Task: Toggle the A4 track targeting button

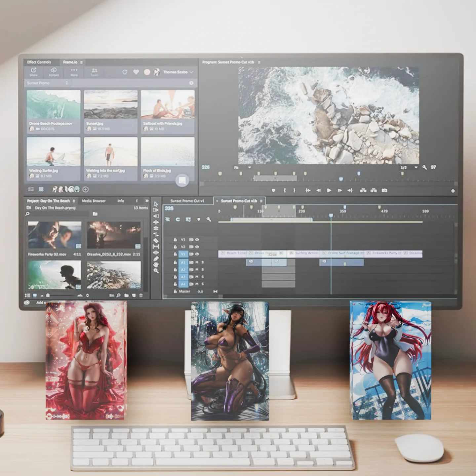Action: pyautogui.click(x=183, y=284)
